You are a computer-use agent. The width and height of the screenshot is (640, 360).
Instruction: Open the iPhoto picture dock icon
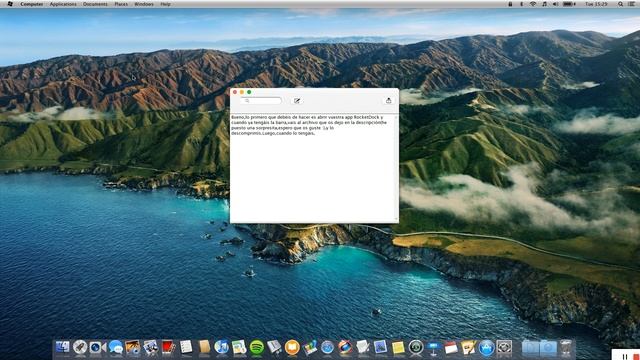tap(133, 347)
